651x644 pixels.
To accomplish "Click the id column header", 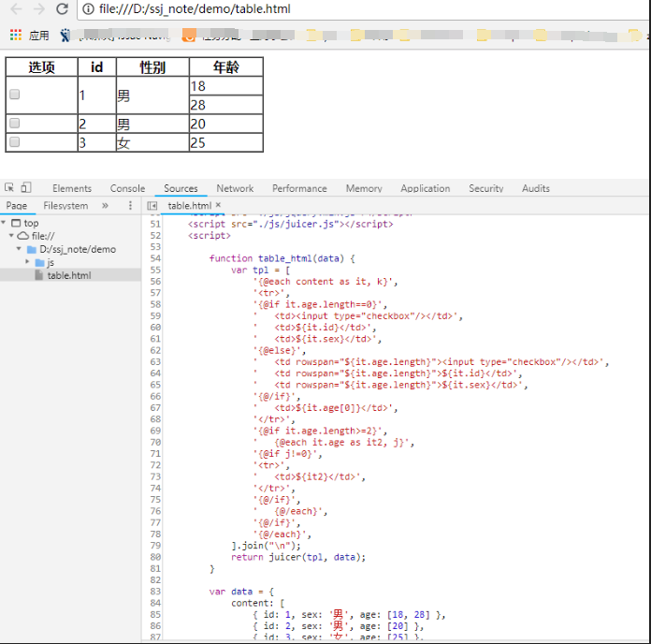I will coord(96,67).
